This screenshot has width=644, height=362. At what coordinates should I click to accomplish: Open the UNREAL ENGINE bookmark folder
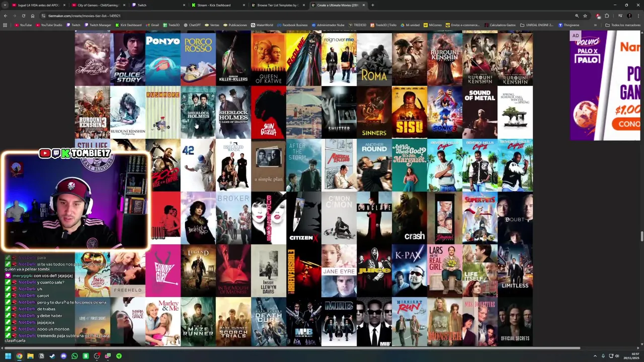[536, 25]
